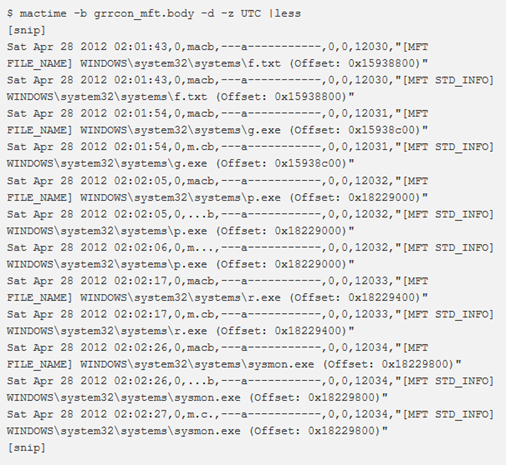Click the p.exe FILE_NAME path text

pos(180,197)
